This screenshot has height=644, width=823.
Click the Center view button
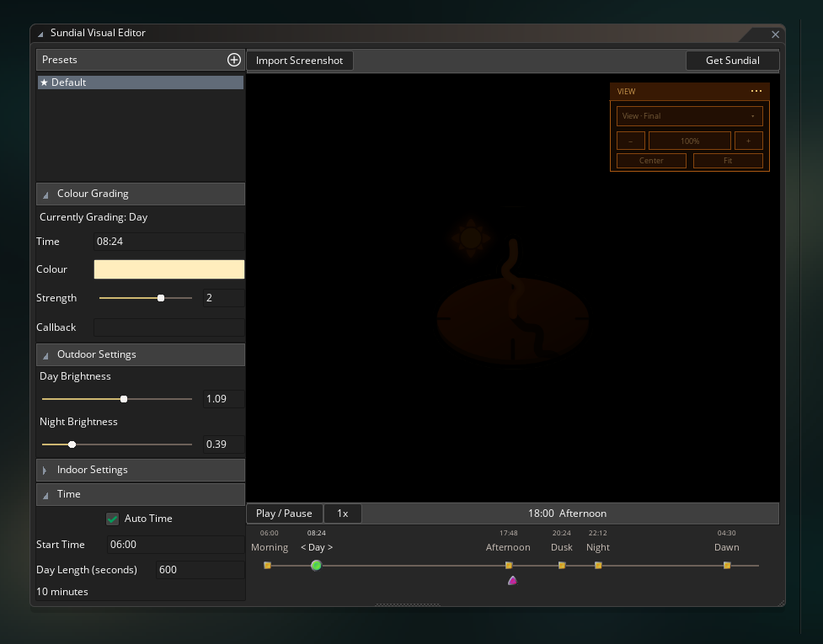coord(651,161)
